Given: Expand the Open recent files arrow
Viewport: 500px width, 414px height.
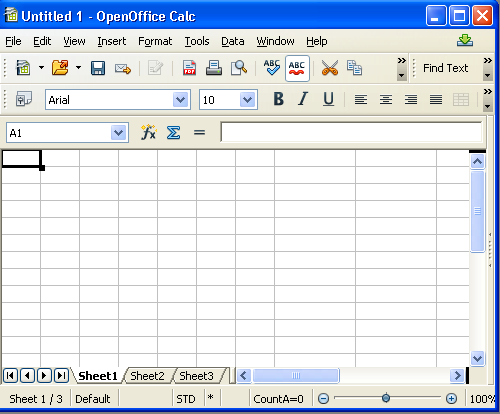Looking at the screenshot, I should click(78, 68).
